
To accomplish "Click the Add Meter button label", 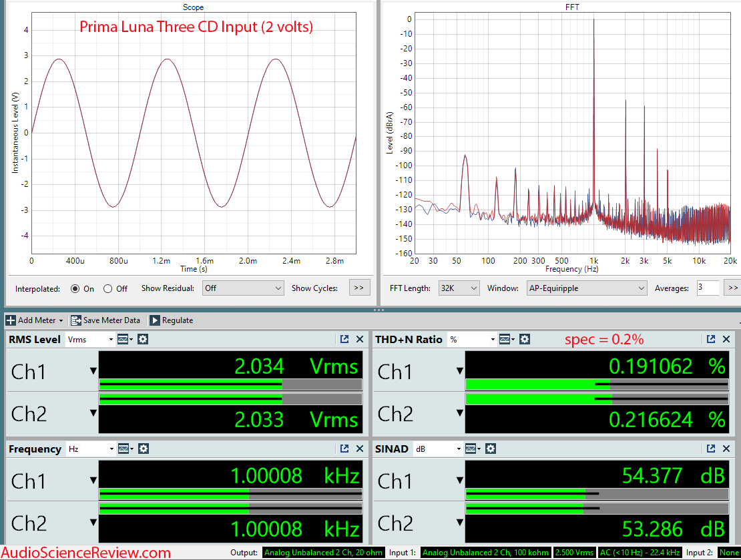I will (37, 320).
